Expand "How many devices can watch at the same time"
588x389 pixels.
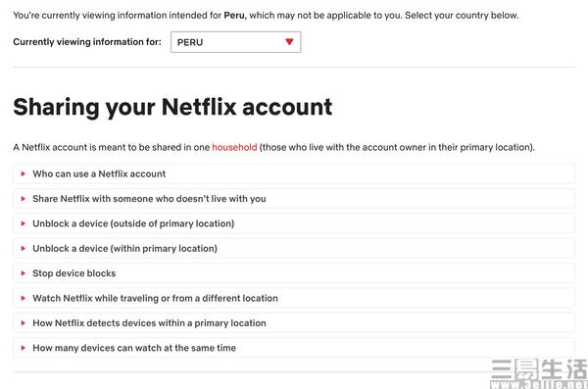pyautogui.click(x=294, y=348)
